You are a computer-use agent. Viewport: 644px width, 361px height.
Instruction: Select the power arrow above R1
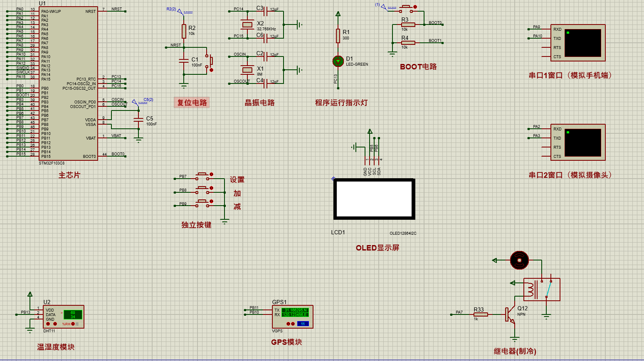(x=338, y=14)
